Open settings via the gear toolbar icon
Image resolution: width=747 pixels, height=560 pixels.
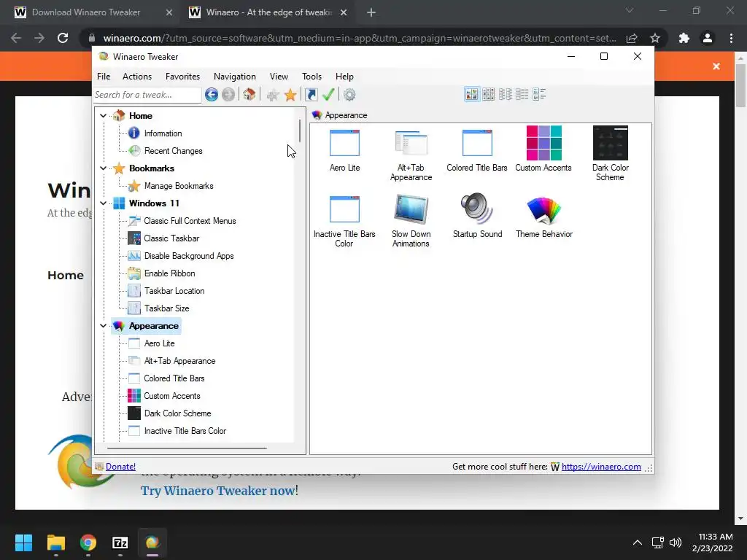click(349, 95)
